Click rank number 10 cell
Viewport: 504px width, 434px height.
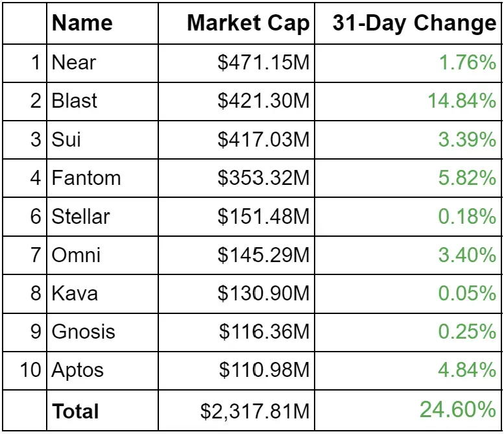pyautogui.click(x=30, y=370)
